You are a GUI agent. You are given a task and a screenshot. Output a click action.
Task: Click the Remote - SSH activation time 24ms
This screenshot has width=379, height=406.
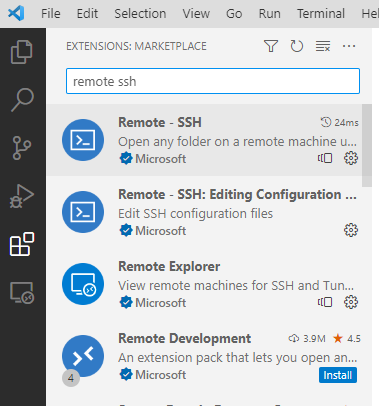340,122
